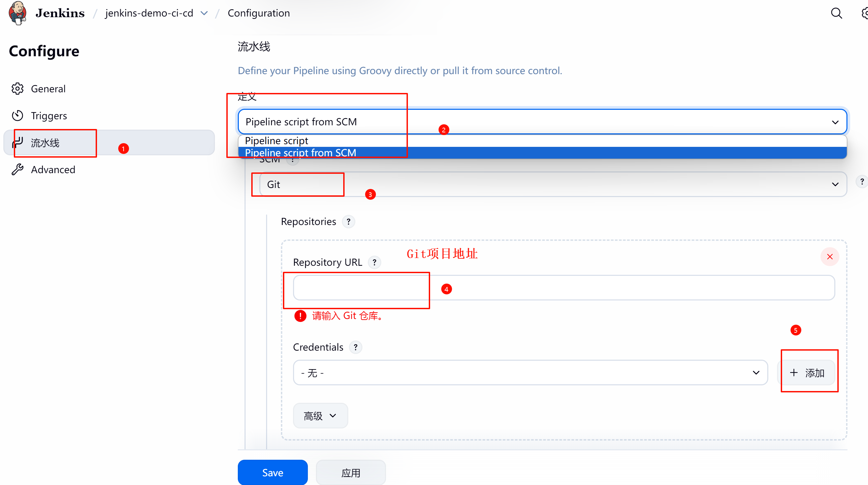Expand the 高级 advanced options
The height and width of the screenshot is (485, 868).
(320, 416)
